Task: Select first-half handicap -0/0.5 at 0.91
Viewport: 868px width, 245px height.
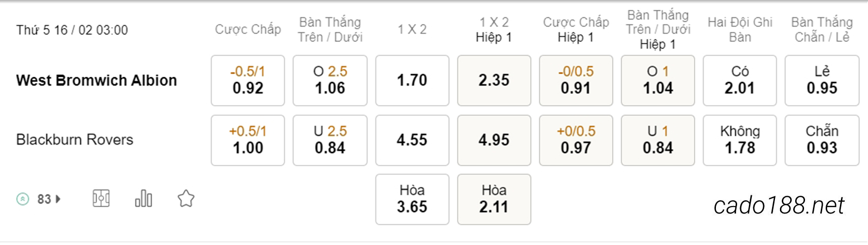Action: (576, 80)
